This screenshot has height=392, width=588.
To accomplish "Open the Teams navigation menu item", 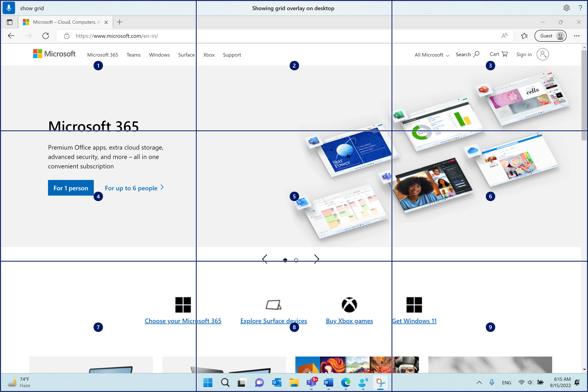I will [x=133, y=55].
